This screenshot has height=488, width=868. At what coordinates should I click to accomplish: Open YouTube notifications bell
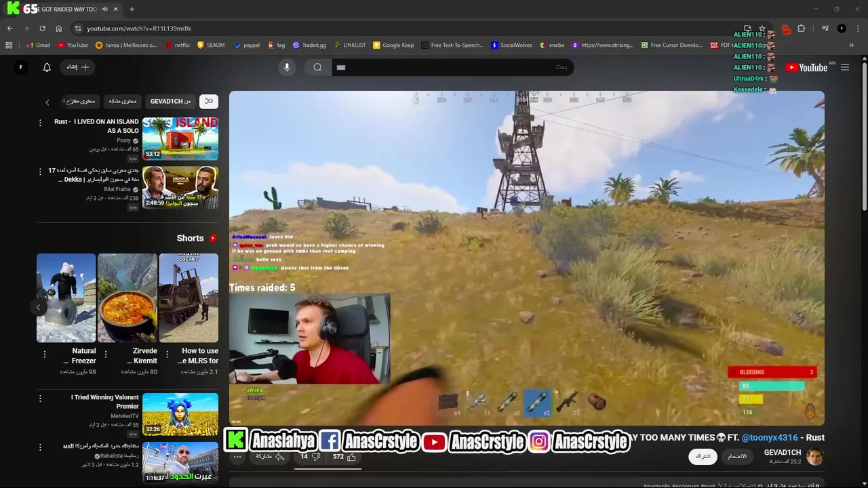(x=47, y=67)
